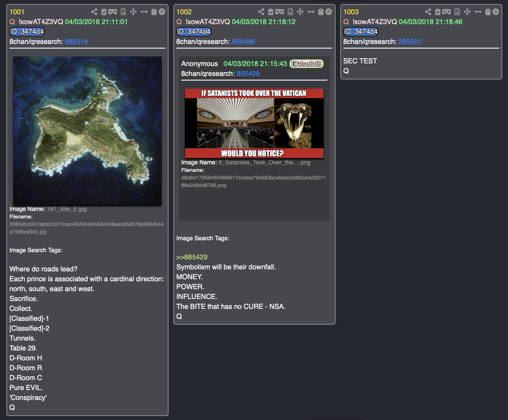Click 'The BITE that has no CURE - NSA.'
This screenshot has height=420, width=508.
pos(231,307)
